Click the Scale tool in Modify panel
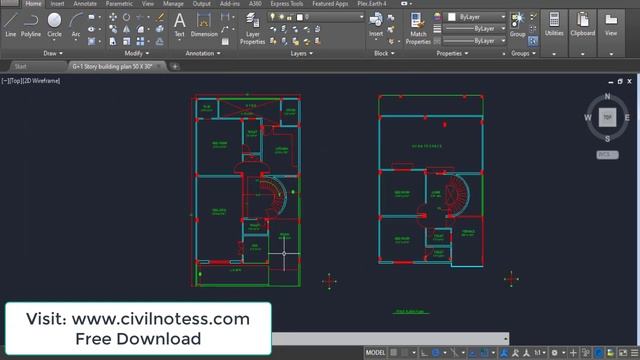 (127, 41)
